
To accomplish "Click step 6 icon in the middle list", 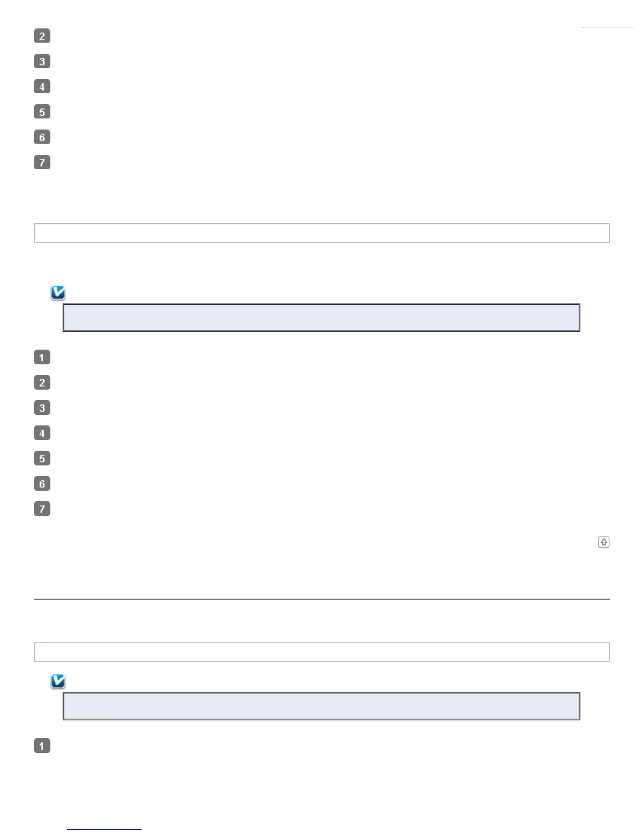I will pos(42,483).
